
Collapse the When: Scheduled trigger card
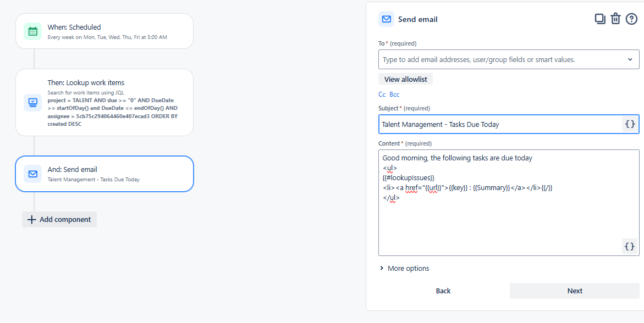[104, 31]
